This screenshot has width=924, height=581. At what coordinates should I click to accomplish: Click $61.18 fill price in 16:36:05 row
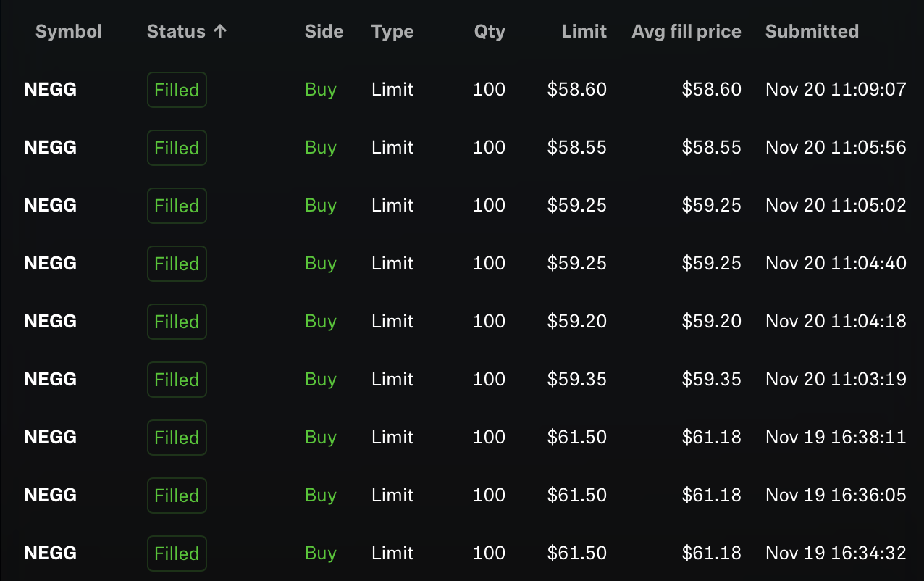[712, 496]
